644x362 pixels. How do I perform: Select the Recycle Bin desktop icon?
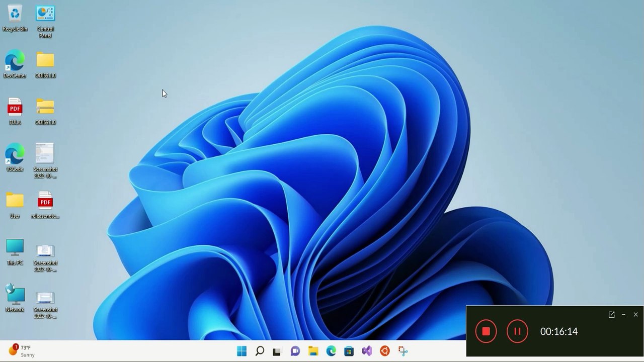[15, 18]
